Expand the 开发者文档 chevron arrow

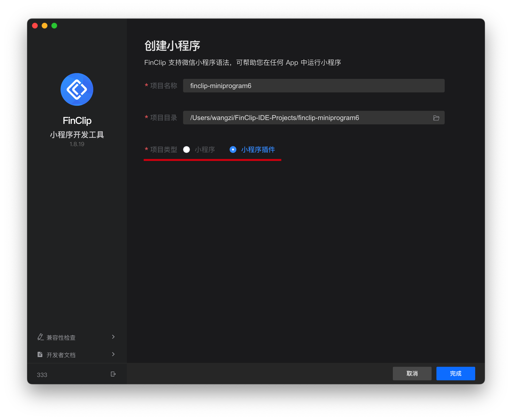pos(113,354)
